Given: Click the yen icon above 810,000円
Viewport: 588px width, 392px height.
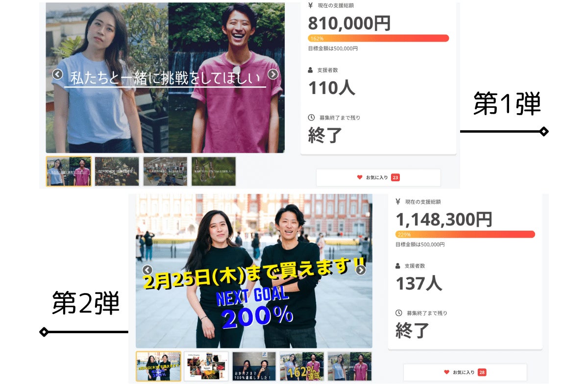Looking at the screenshot, I should coord(311,5).
